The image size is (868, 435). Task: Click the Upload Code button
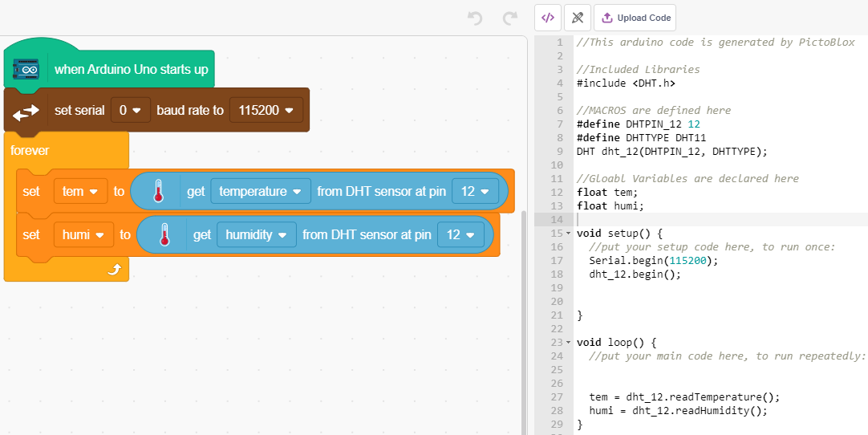[x=635, y=18]
